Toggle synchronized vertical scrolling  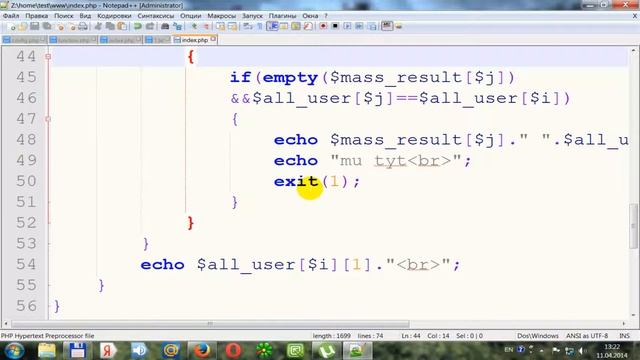(220, 27)
